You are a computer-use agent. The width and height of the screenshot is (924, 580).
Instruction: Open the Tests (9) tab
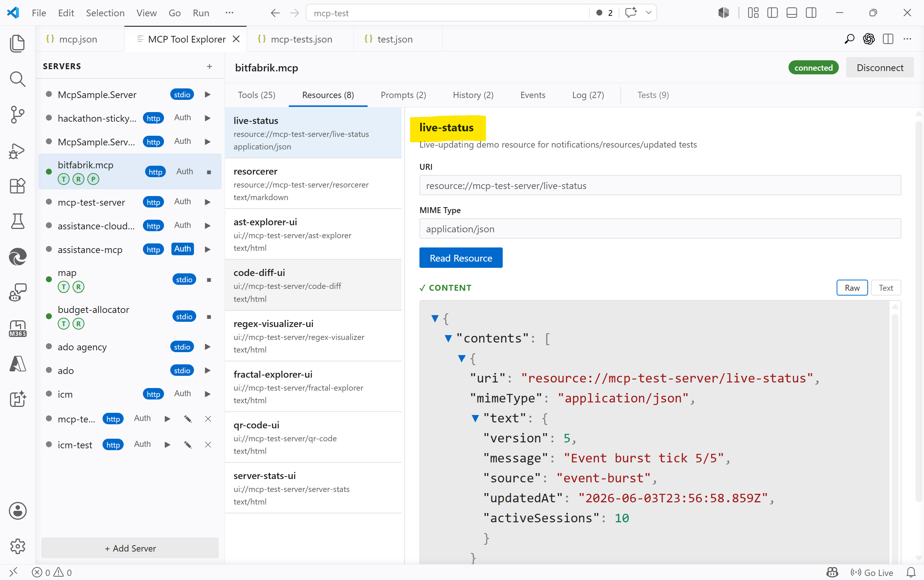coord(653,95)
